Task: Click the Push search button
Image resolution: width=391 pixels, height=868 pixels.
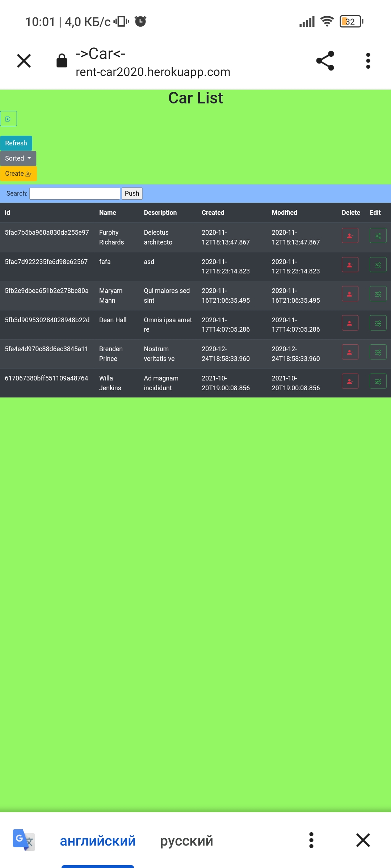Action: [x=132, y=193]
